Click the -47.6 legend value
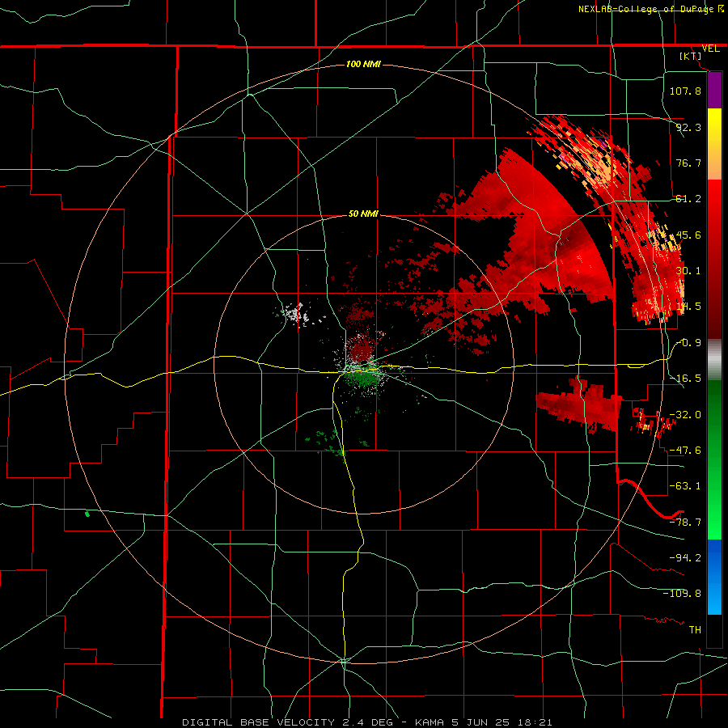 coord(685,451)
